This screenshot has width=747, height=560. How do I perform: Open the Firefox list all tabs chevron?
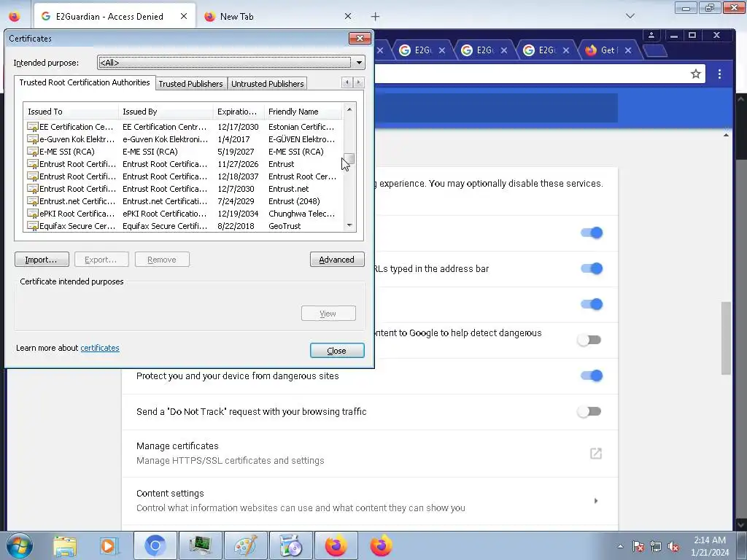(x=630, y=16)
